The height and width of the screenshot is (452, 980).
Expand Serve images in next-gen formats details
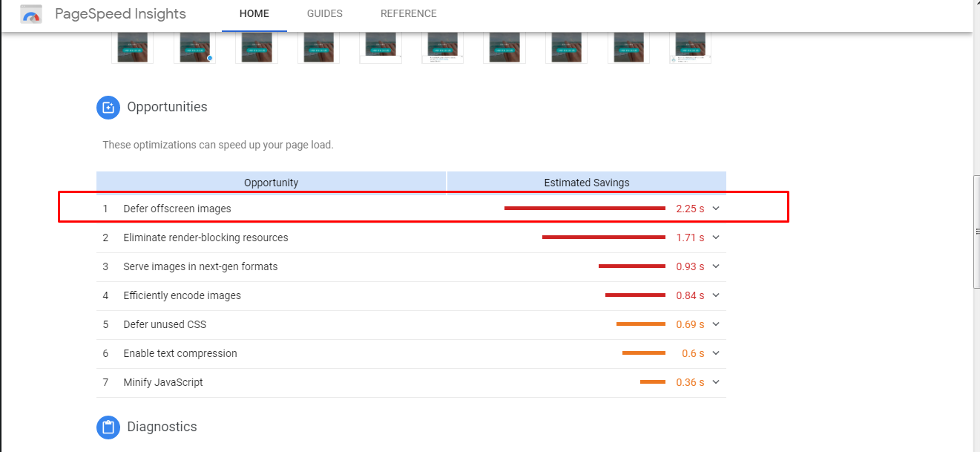point(715,266)
